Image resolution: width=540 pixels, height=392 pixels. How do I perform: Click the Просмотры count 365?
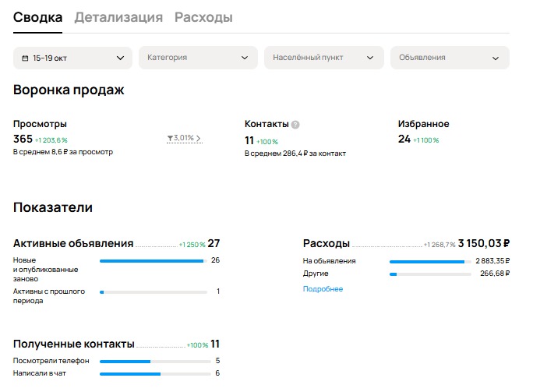click(x=23, y=139)
